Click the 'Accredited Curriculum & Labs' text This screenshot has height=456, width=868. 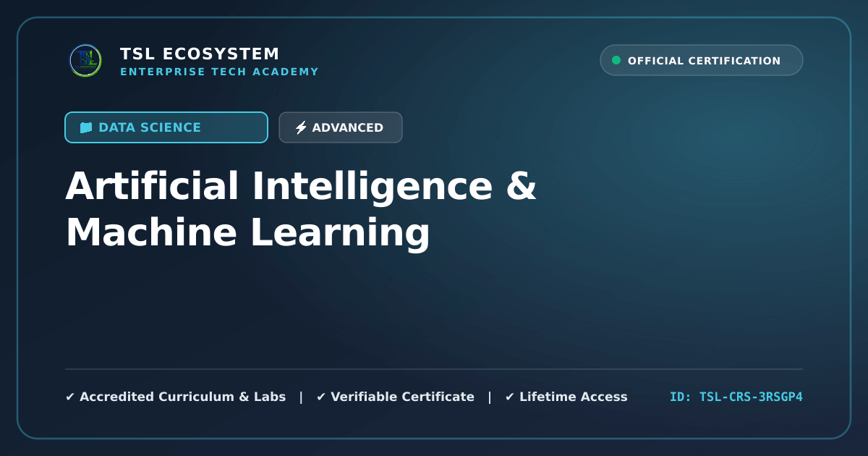click(182, 397)
